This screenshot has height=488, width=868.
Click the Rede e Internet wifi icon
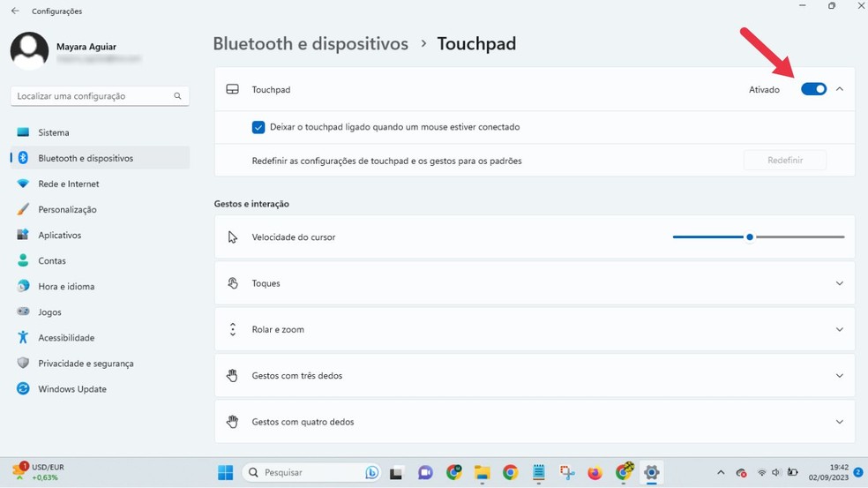[23, 184]
